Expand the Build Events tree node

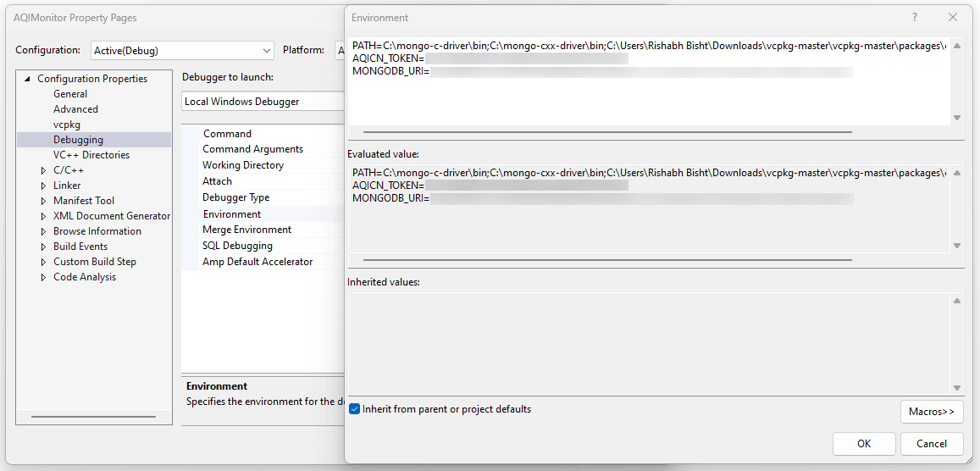pyautogui.click(x=44, y=247)
